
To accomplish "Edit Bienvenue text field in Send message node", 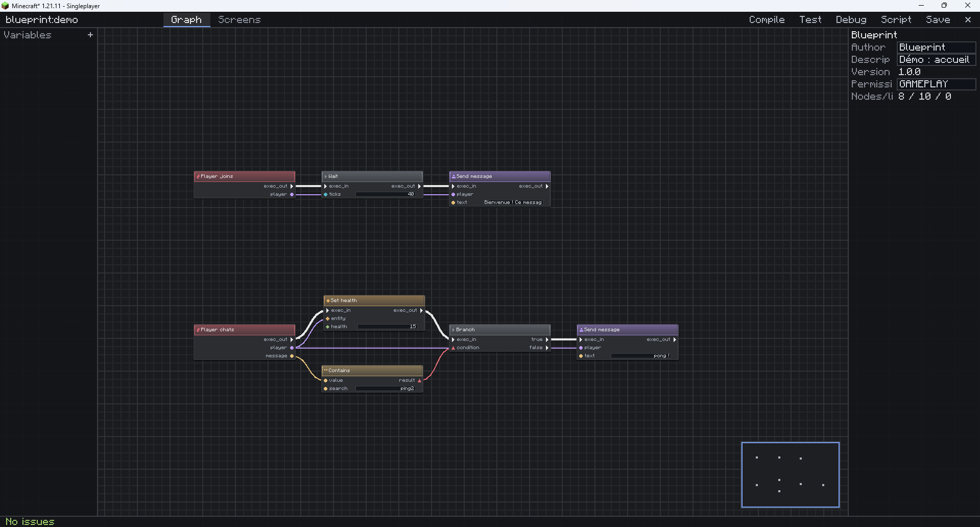I will coord(513,202).
